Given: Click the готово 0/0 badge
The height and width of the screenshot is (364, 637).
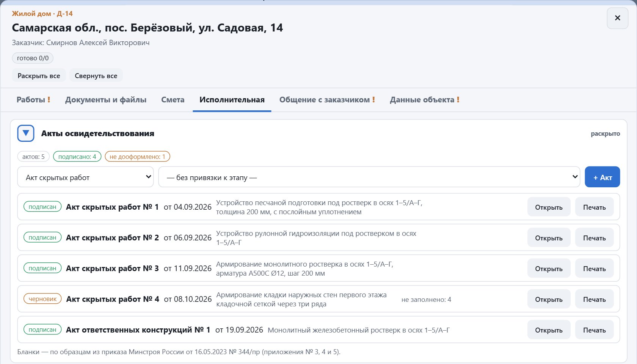Looking at the screenshot, I should [x=33, y=58].
